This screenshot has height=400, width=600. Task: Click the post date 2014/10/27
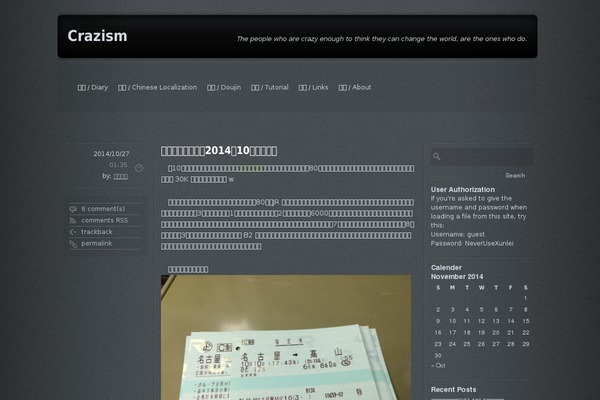tap(111, 154)
